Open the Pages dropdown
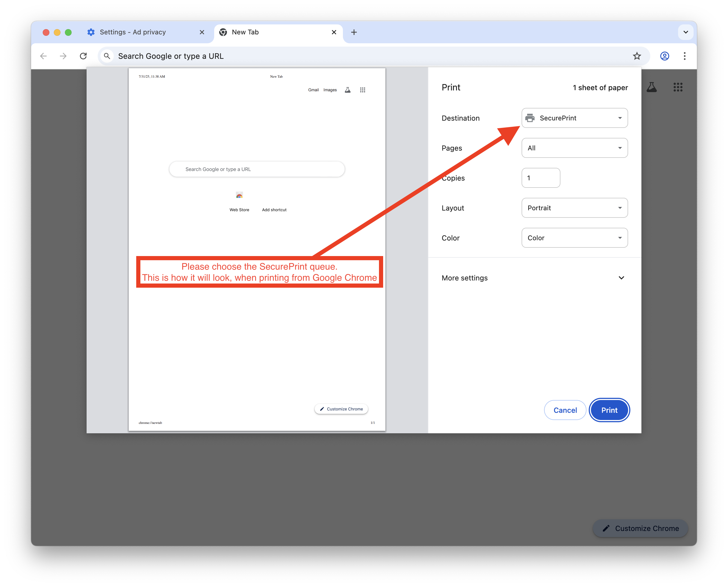728x587 pixels. tap(574, 148)
